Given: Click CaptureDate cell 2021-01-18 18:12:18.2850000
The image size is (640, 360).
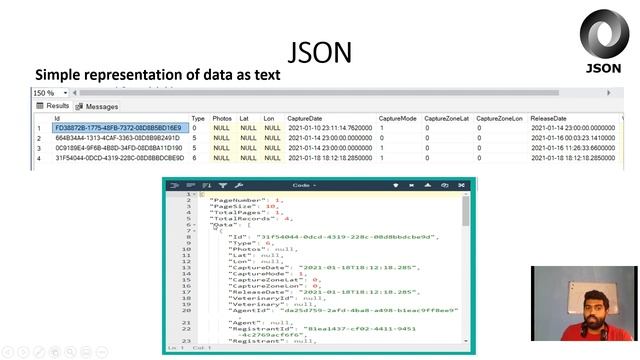Looking at the screenshot, I should (330, 158).
